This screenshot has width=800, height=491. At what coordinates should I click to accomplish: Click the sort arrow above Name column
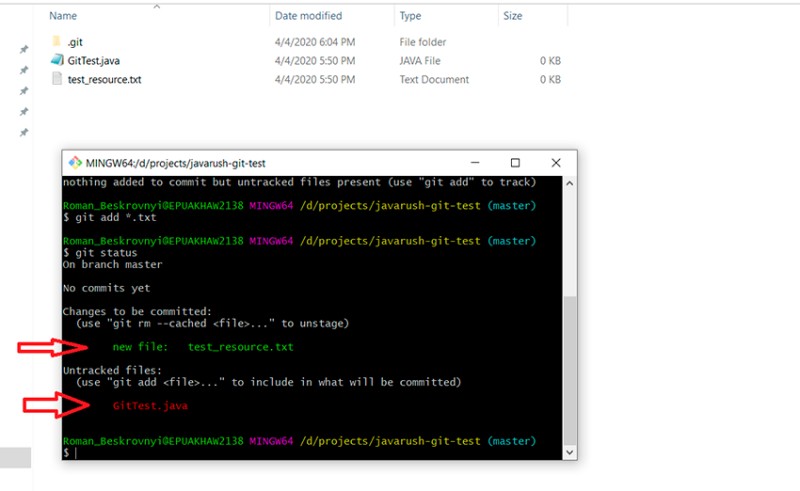[157, 7]
